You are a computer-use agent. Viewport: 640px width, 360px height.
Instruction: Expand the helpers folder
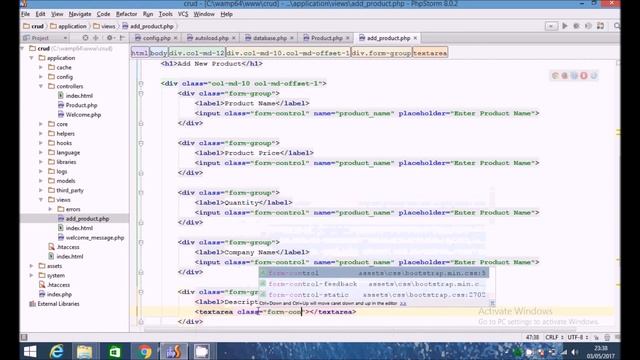point(41,133)
